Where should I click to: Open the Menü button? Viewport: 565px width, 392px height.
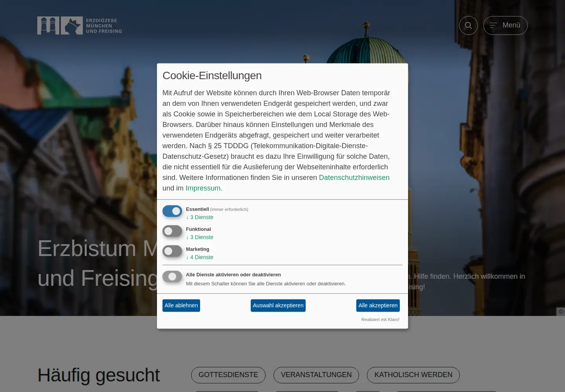(505, 25)
